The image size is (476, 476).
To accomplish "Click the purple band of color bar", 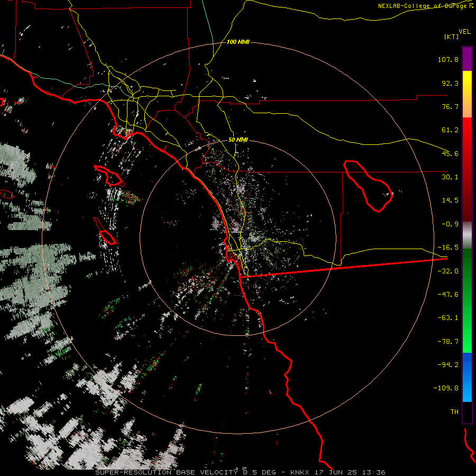I will (x=467, y=59).
